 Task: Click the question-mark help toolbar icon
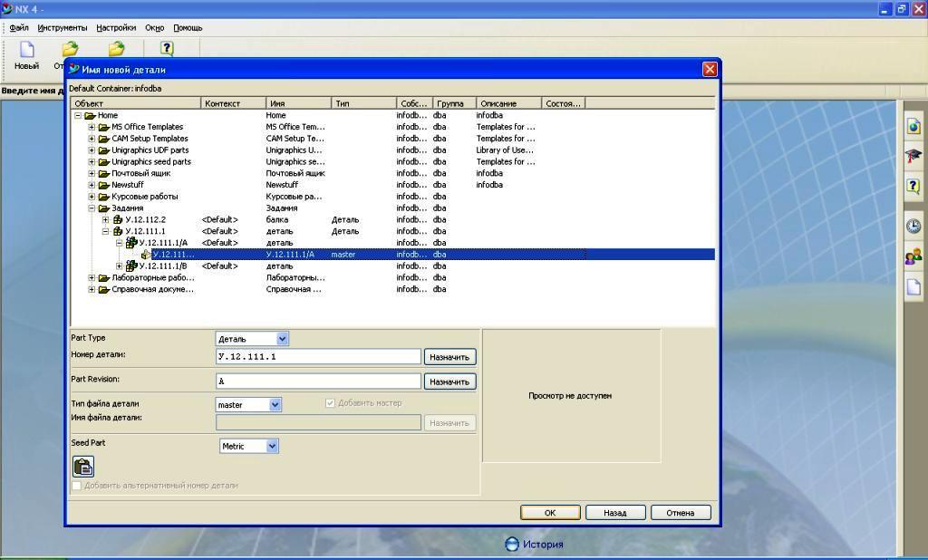click(x=167, y=49)
